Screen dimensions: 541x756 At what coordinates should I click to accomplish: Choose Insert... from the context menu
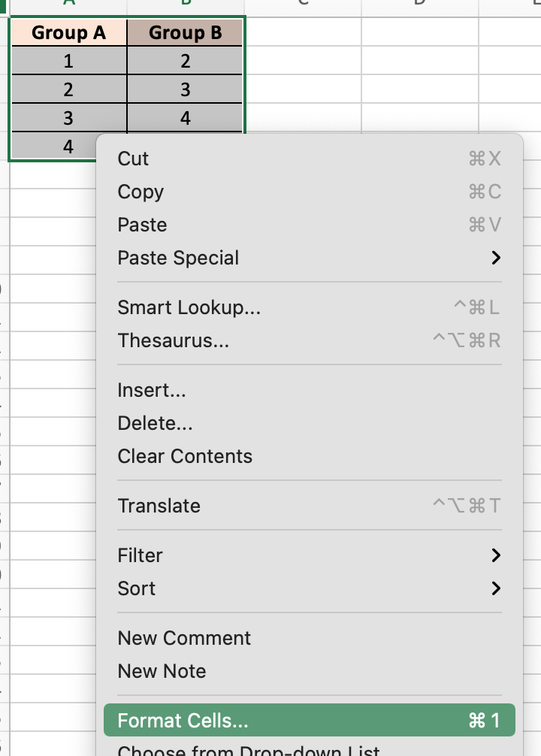coord(152,390)
